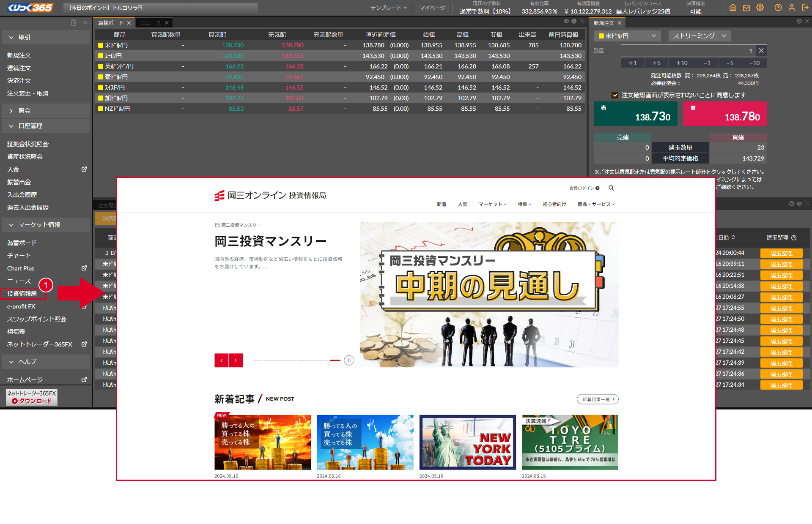Open the ストリーミング order type dropdown
The width and height of the screenshot is (812, 524).
tap(700, 36)
